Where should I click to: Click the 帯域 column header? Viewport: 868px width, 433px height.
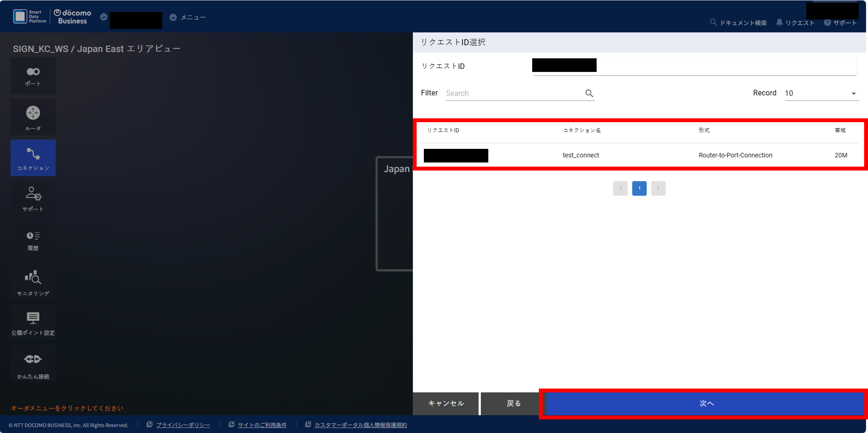[840, 131]
